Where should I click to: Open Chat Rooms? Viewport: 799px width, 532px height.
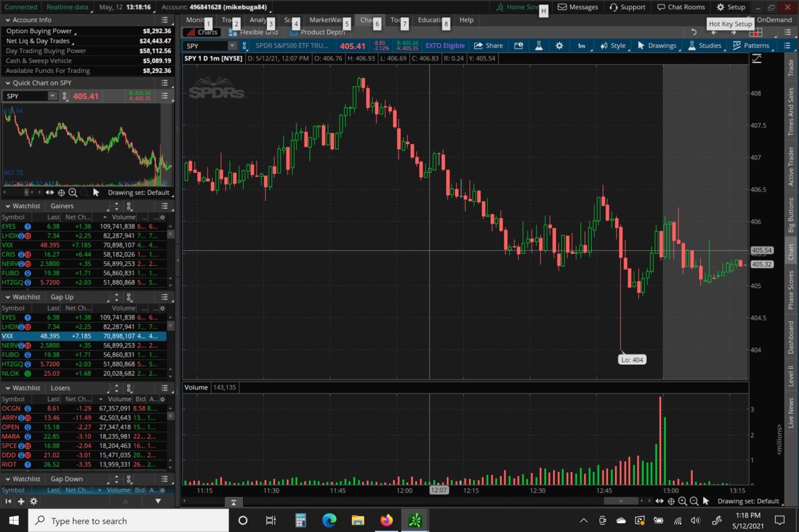pyautogui.click(x=681, y=7)
